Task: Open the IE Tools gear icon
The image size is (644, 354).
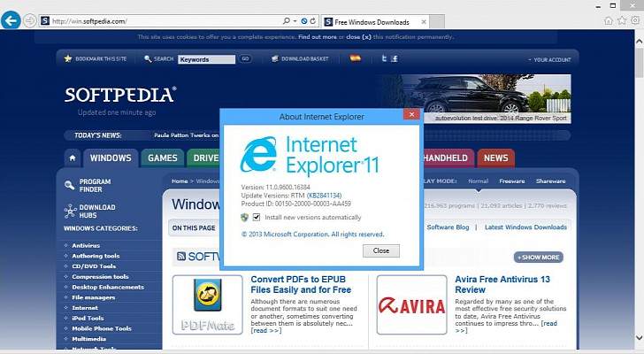Action: 633,19
